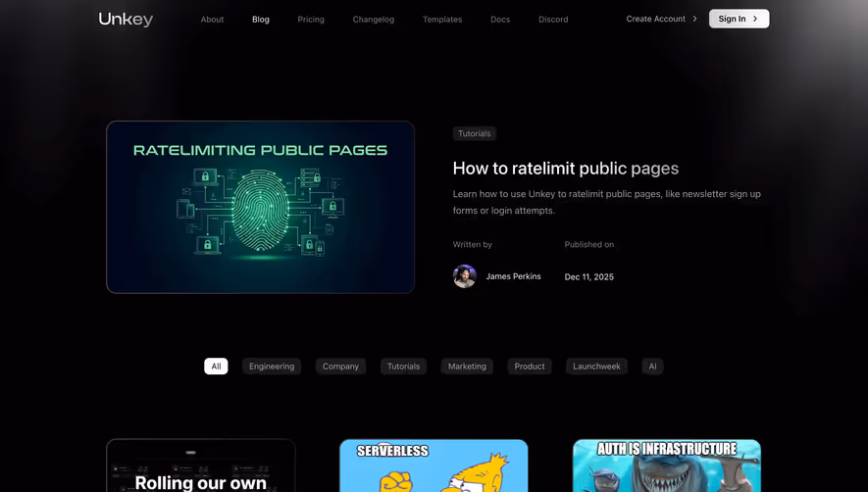Click the article description about newsletter sign up
This screenshot has width=868, height=492.
coord(607,202)
